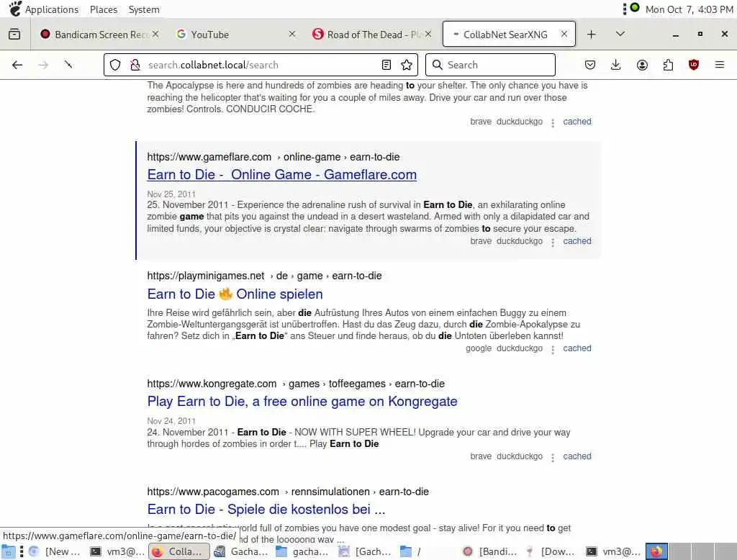Switch to the first vm3@ terminal in taskbar
Image resolution: width=737 pixels, height=560 pixels.
[x=117, y=551]
